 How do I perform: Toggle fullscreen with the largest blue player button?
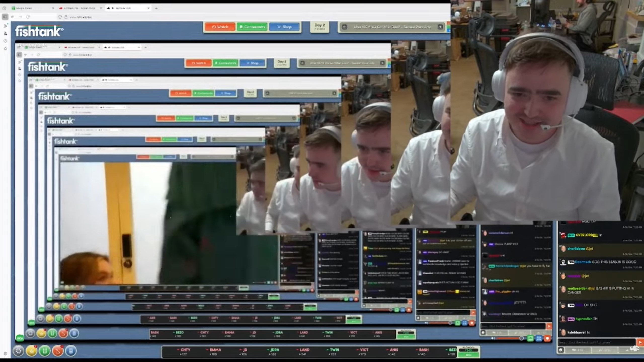[x=539, y=338]
